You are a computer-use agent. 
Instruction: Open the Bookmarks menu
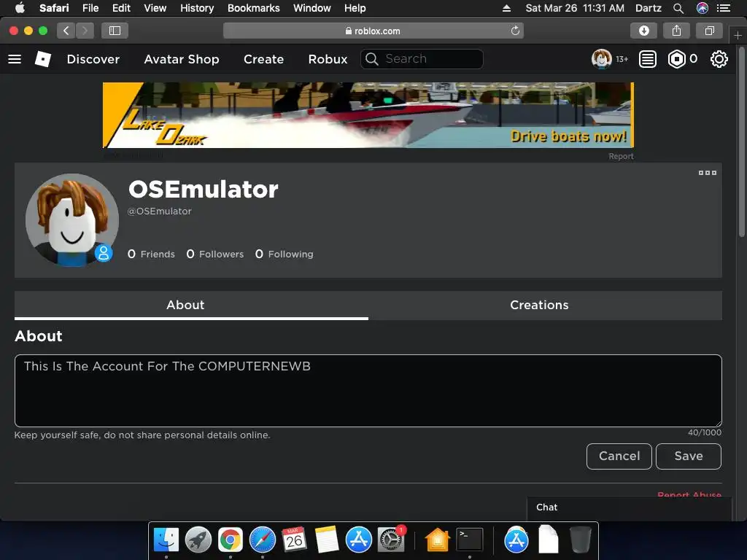point(253,8)
